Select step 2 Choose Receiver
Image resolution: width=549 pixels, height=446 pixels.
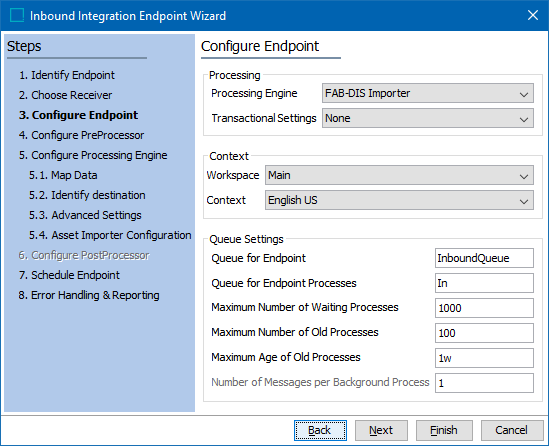(x=65, y=95)
